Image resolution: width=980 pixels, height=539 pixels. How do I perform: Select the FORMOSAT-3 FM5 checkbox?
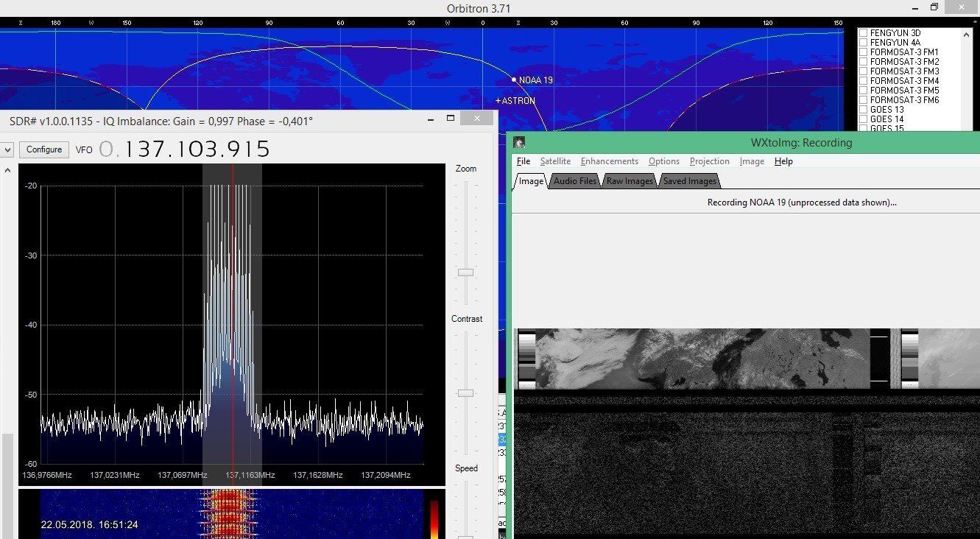[x=864, y=91]
